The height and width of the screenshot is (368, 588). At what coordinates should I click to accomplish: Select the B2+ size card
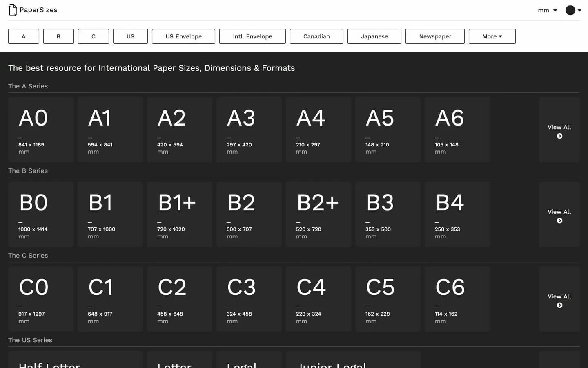[318, 214]
